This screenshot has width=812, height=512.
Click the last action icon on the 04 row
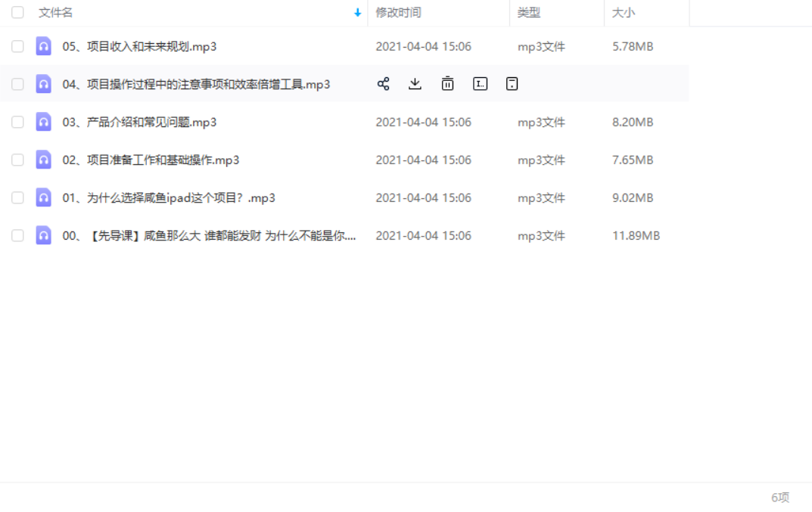point(512,84)
